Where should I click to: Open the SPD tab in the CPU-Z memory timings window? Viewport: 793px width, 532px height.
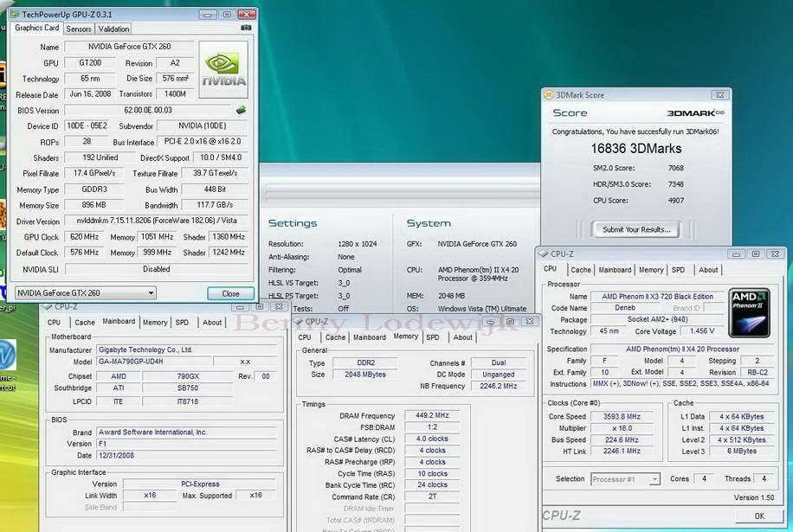point(432,337)
